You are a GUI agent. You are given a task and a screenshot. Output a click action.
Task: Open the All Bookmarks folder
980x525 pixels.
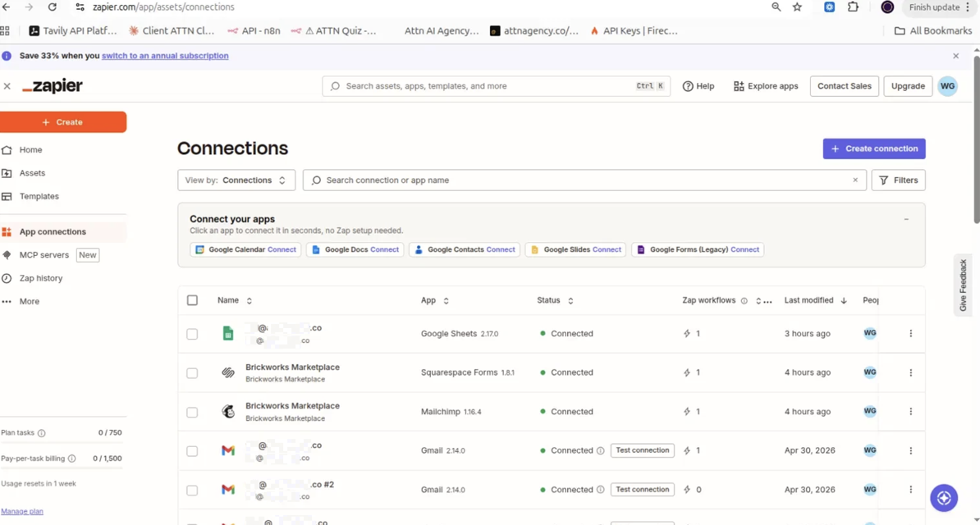click(933, 30)
